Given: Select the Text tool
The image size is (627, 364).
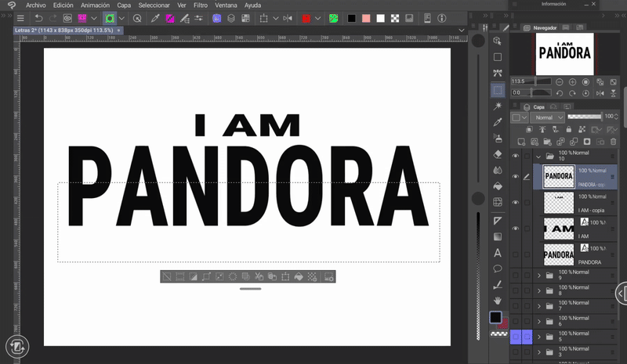Looking at the screenshot, I should tap(497, 253).
